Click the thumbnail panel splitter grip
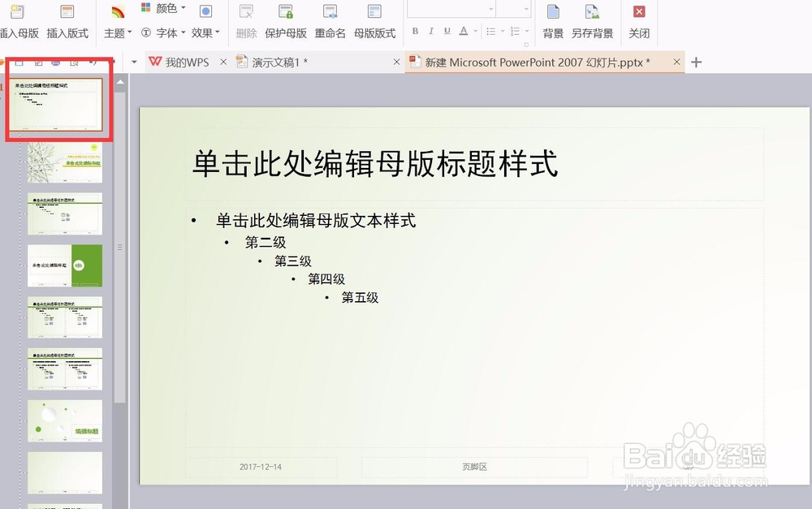 [119, 248]
